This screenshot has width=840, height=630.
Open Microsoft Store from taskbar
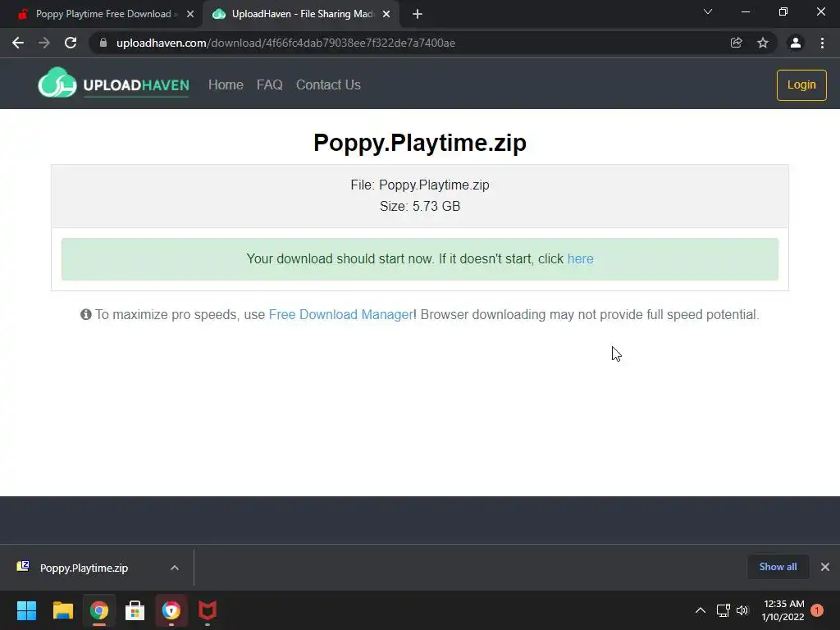click(x=135, y=610)
